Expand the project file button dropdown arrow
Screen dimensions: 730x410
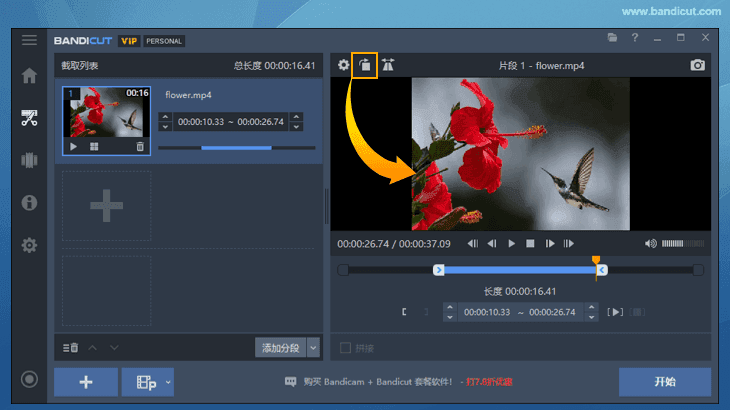[x=168, y=382]
